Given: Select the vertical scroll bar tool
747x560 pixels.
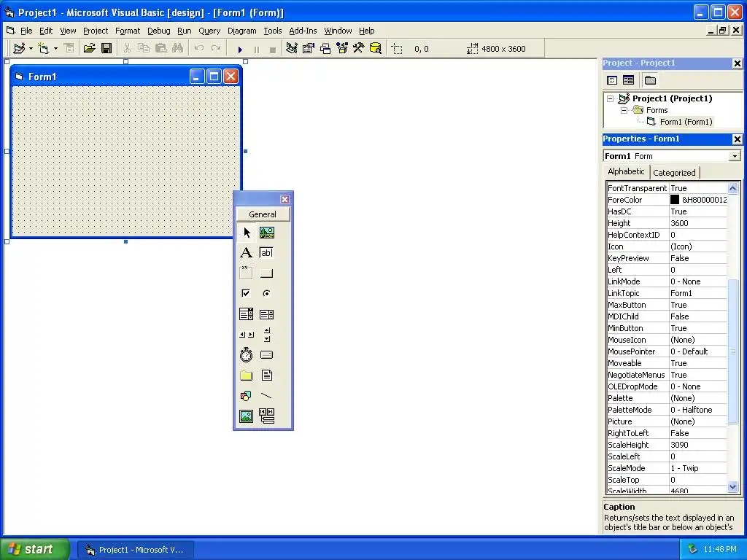Looking at the screenshot, I should click(267, 335).
